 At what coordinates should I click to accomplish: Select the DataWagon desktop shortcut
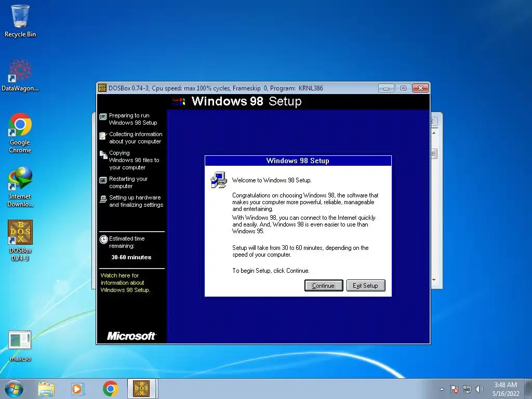tap(20, 75)
